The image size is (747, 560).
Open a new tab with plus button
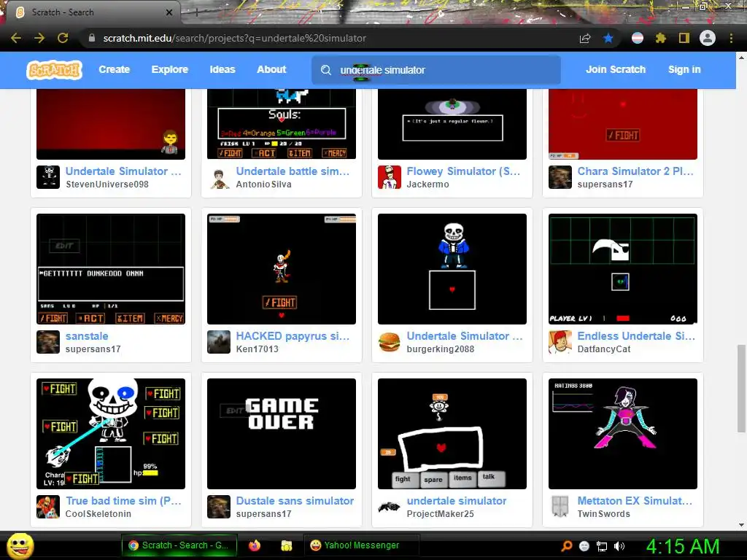[196, 12]
